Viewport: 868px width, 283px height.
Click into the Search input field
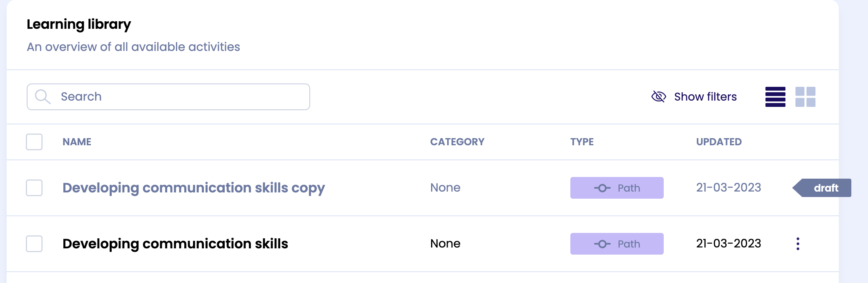coord(179,97)
